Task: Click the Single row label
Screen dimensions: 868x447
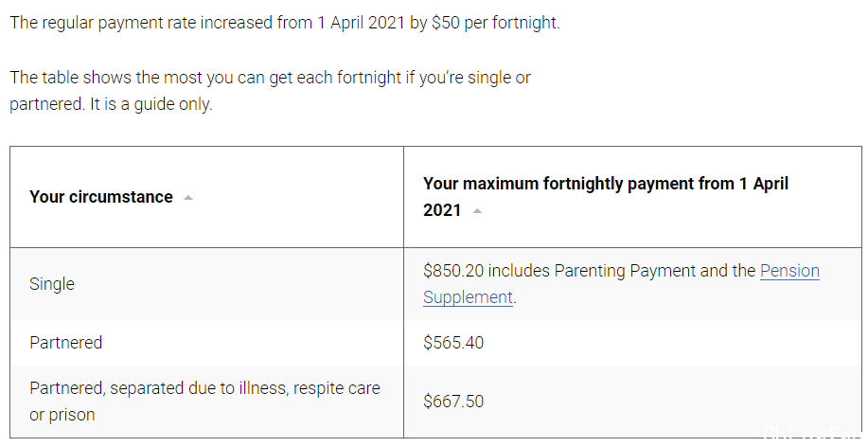Action: (x=52, y=284)
